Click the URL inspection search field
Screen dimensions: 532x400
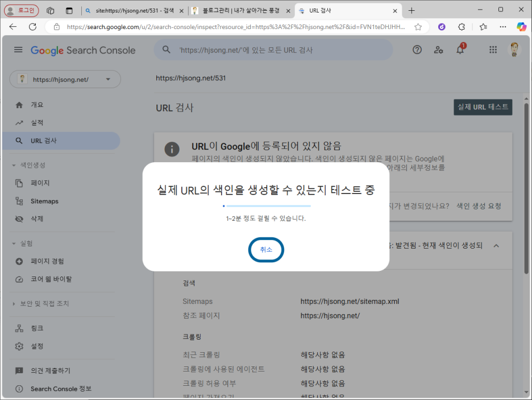pos(273,50)
